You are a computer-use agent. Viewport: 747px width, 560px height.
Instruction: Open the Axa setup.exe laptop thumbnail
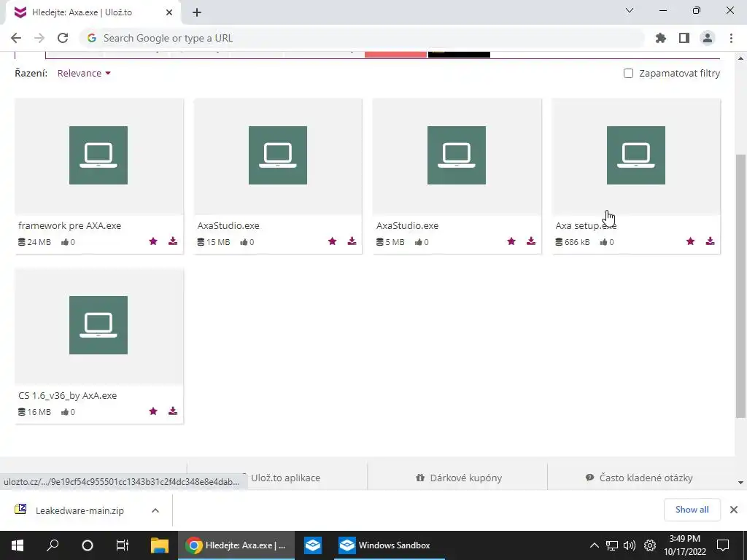tap(636, 155)
